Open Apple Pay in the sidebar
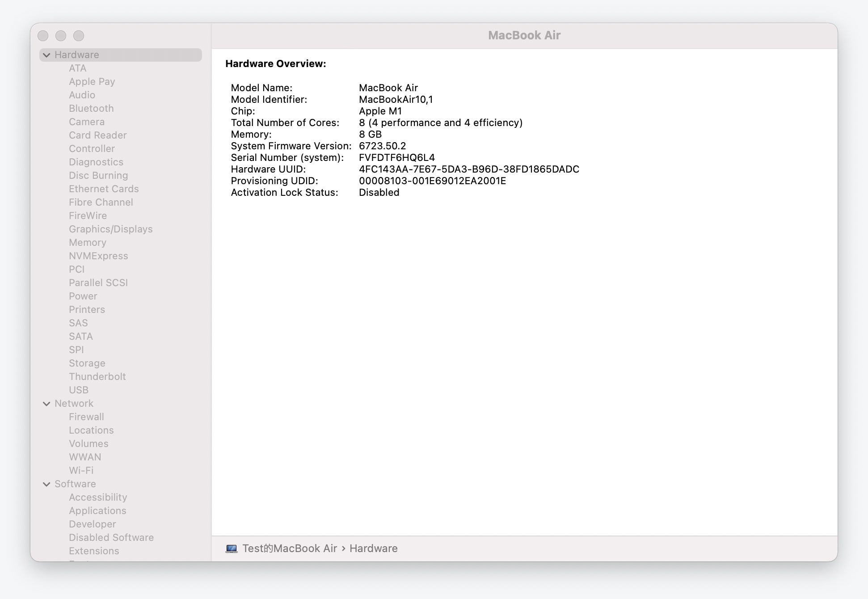The width and height of the screenshot is (868, 599). click(x=92, y=82)
